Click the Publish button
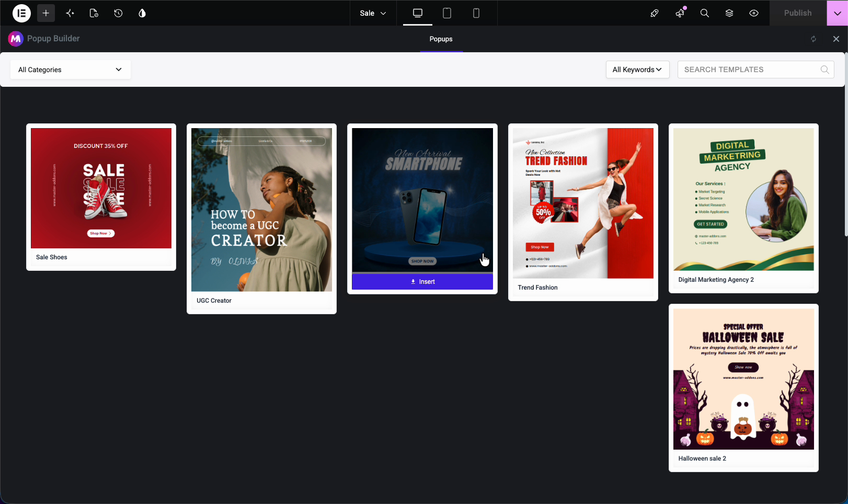Screen dimensions: 848x504 click(798, 13)
